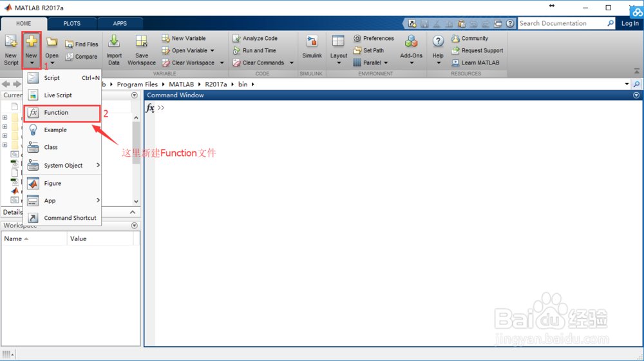Click Learn MATLAB

[476, 63]
